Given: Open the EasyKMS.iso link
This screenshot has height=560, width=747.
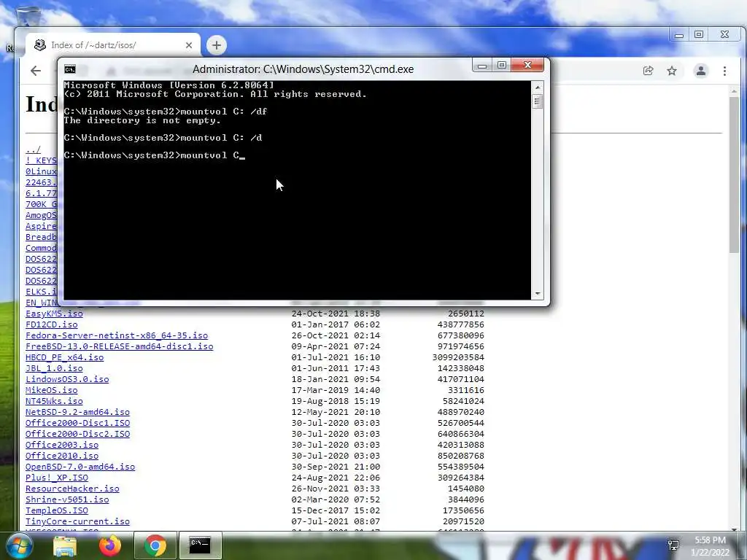Looking at the screenshot, I should (54, 314).
